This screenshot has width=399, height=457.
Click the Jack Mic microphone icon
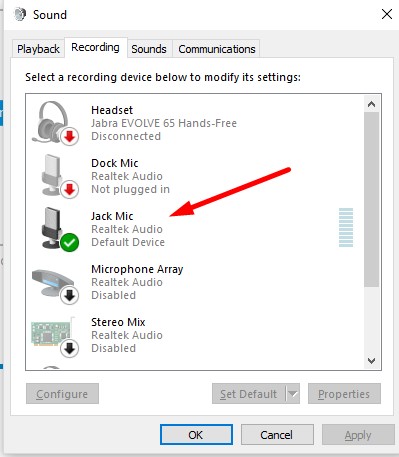60,229
